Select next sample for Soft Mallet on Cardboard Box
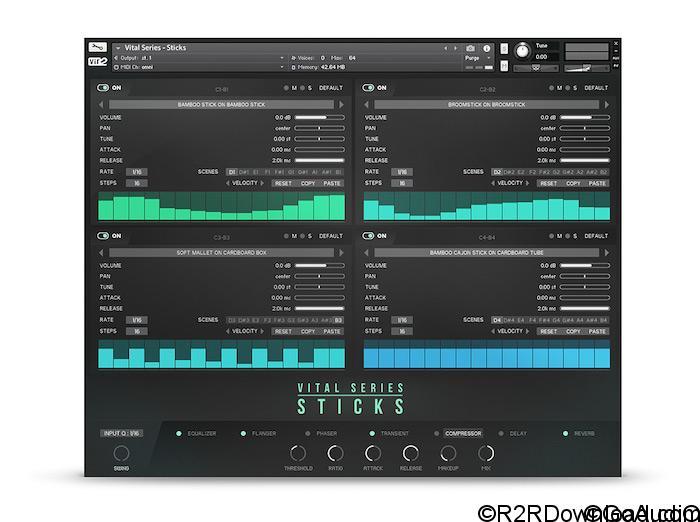 tap(342, 253)
